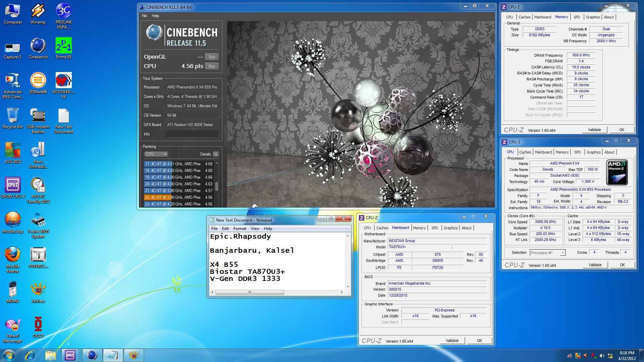The height and width of the screenshot is (362, 644).
Task: Open the CPUID CPU-Z desktop icon
Action: click(13, 188)
